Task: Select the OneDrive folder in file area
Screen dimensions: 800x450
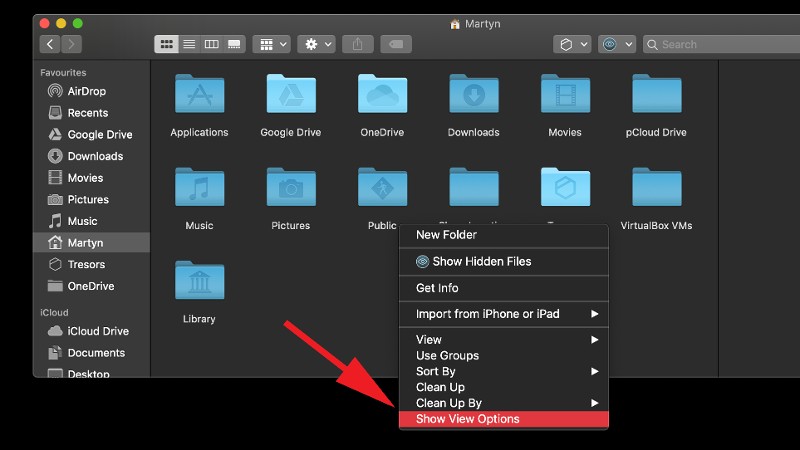Action: coord(382,94)
